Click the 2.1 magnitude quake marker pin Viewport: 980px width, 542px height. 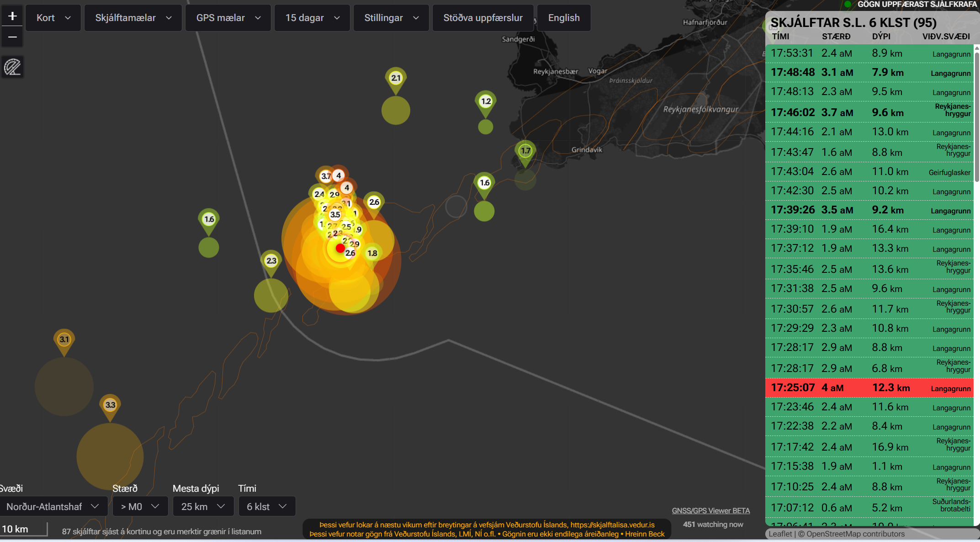pyautogui.click(x=396, y=79)
